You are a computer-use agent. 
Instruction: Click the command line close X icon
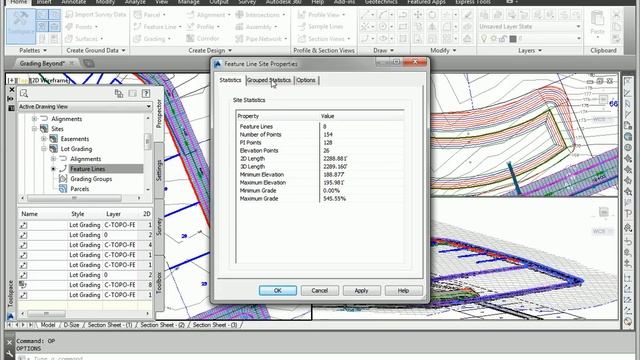(x=10, y=342)
